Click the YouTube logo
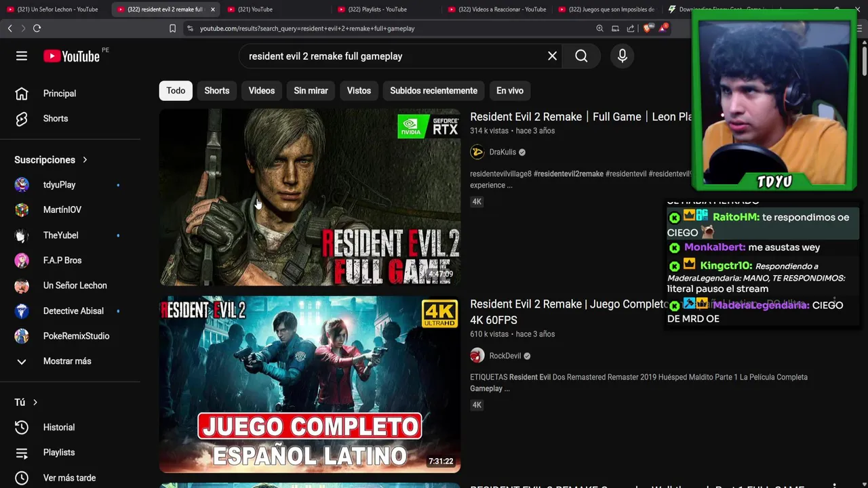Image resolution: width=868 pixels, height=488 pixels. point(72,56)
